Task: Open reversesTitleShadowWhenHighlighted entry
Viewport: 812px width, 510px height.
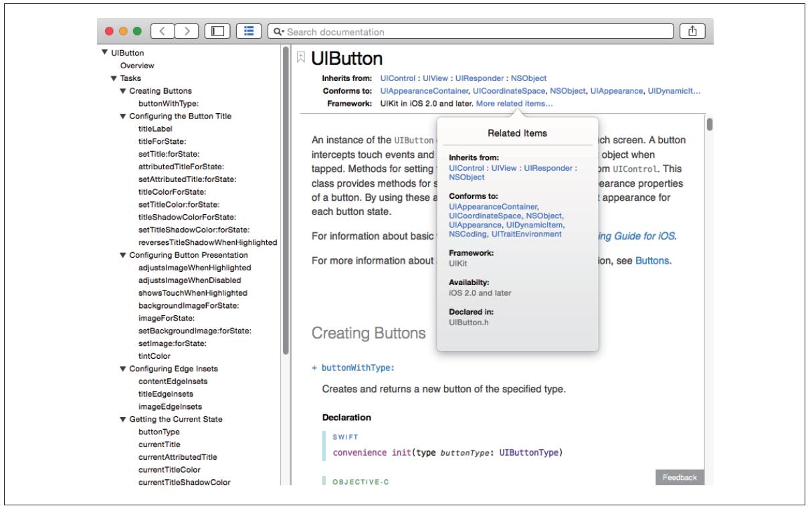Action: click(x=207, y=242)
